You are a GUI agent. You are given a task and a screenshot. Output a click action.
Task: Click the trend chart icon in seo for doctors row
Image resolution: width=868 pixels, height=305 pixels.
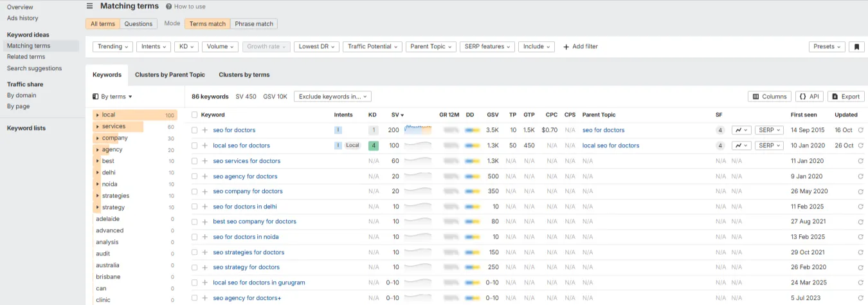[x=741, y=130]
